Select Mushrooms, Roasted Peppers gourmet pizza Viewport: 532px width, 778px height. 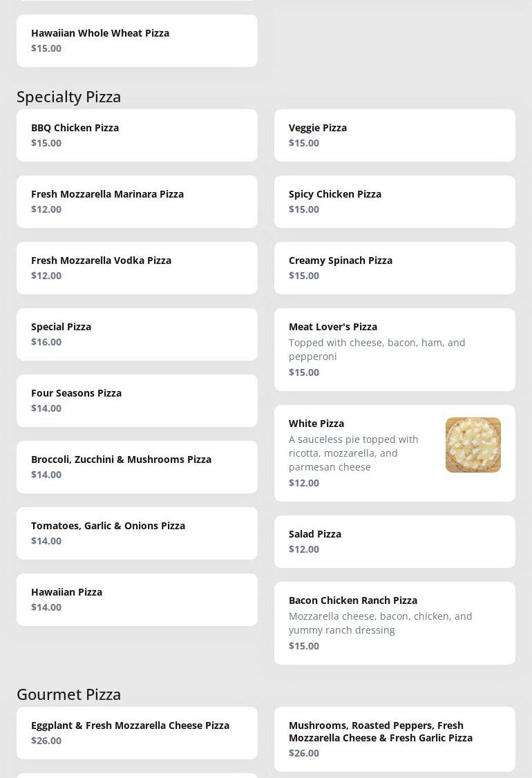(x=395, y=739)
